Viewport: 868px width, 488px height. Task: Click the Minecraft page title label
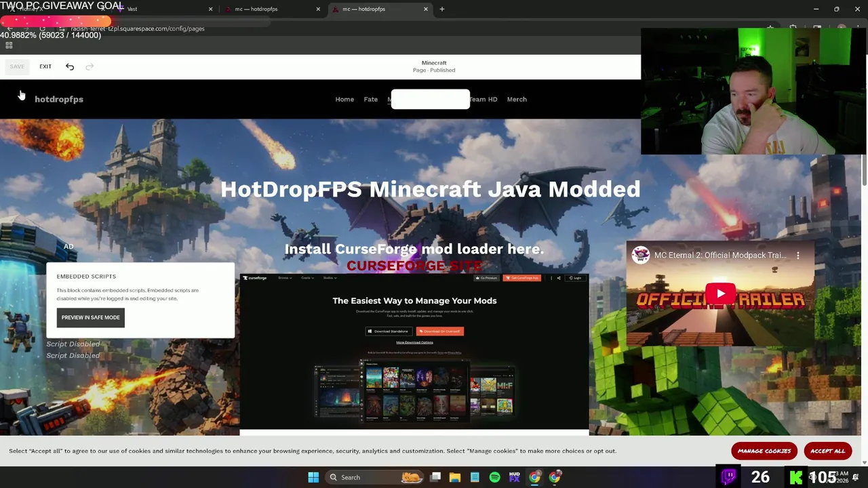[x=434, y=62]
